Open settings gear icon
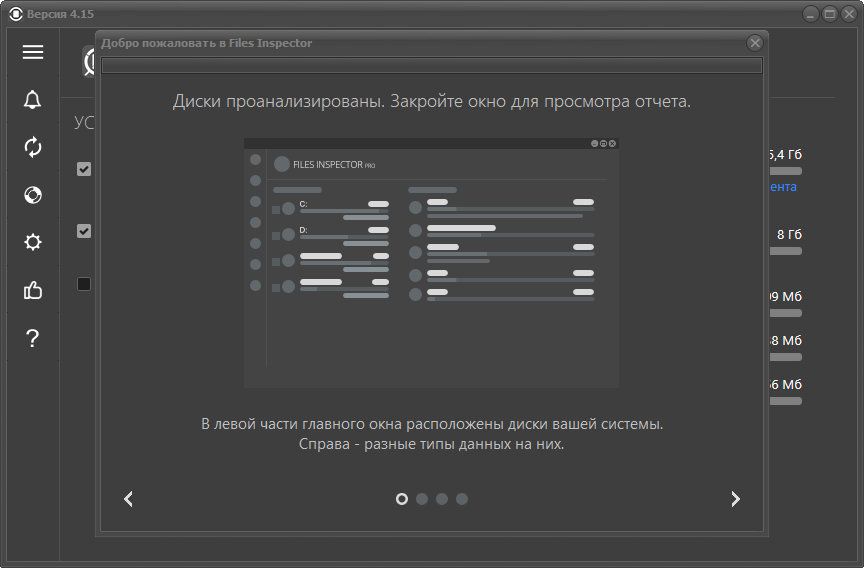The height and width of the screenshot is (568, 864). 33,242
